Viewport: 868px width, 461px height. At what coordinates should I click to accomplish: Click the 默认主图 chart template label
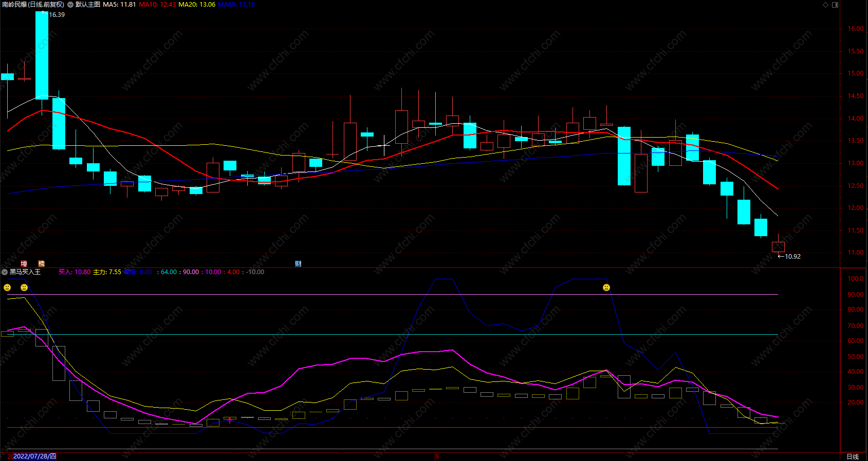coord(87,5)
